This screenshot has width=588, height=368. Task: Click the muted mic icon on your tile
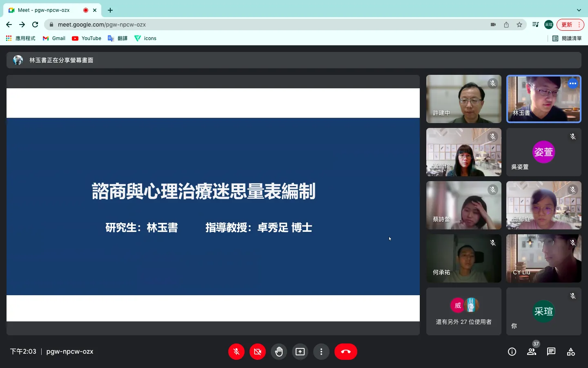[573, 296]
